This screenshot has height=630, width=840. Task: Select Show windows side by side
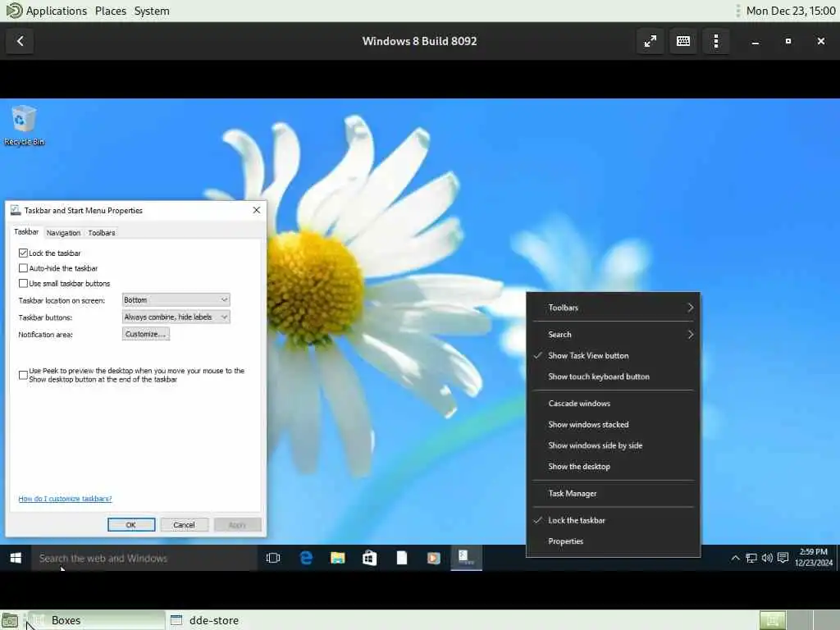(613, 445)
